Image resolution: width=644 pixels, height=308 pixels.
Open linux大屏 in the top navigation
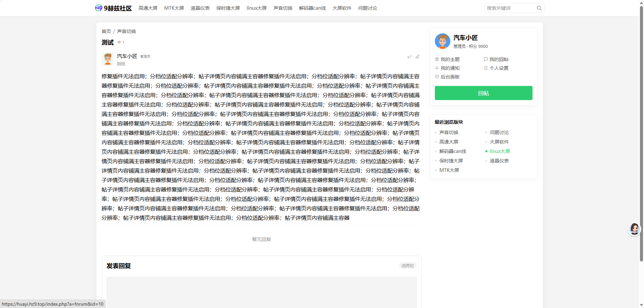(x=257, y=8)
